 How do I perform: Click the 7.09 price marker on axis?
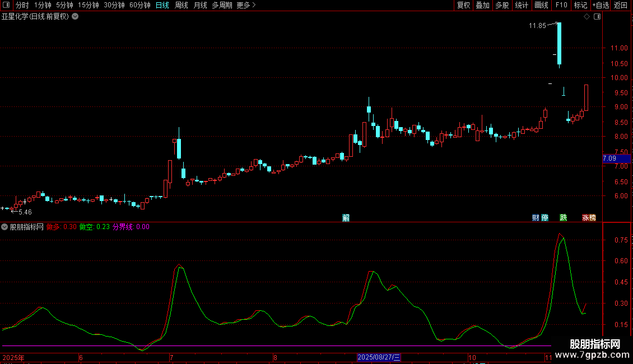616,159
